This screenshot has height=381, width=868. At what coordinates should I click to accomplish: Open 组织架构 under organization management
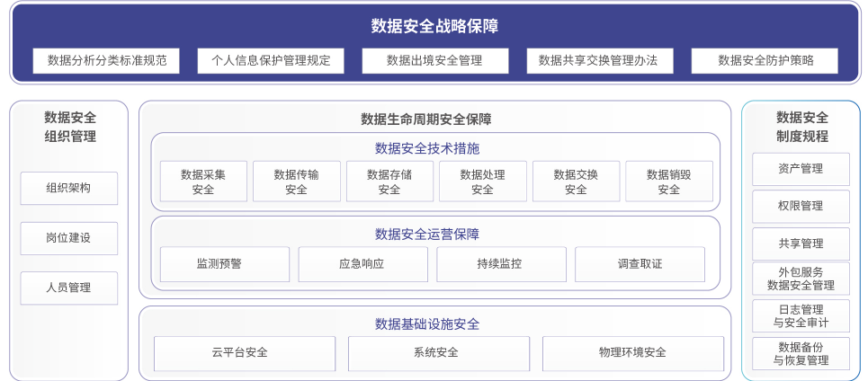coord(69,189)
